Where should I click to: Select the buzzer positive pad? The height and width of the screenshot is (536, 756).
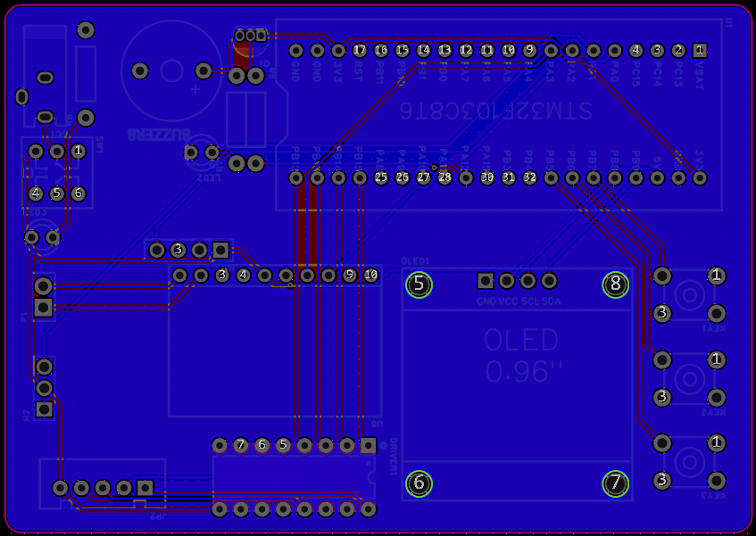click(x=204, y=70)
